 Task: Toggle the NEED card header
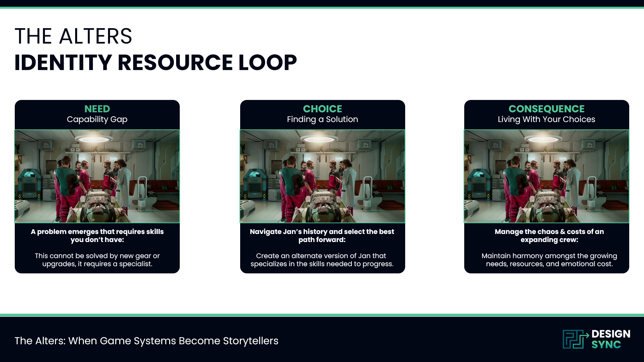(97, 114)
